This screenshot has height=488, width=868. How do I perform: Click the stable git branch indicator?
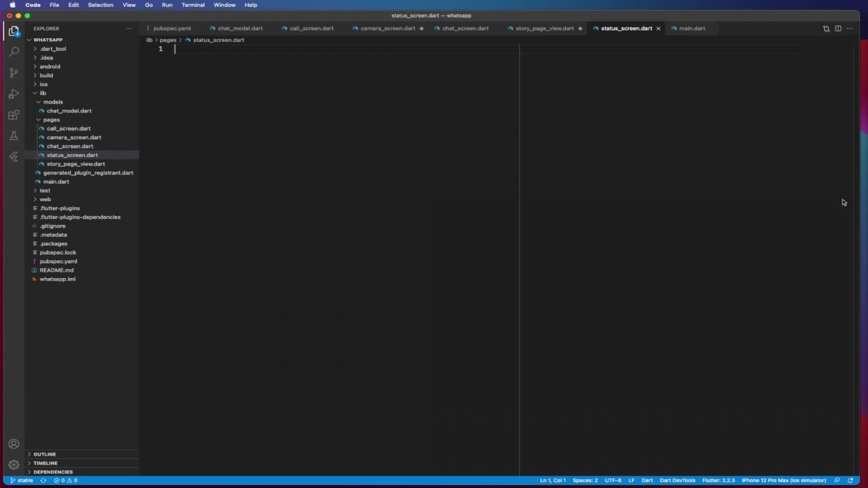click(21, 481)
